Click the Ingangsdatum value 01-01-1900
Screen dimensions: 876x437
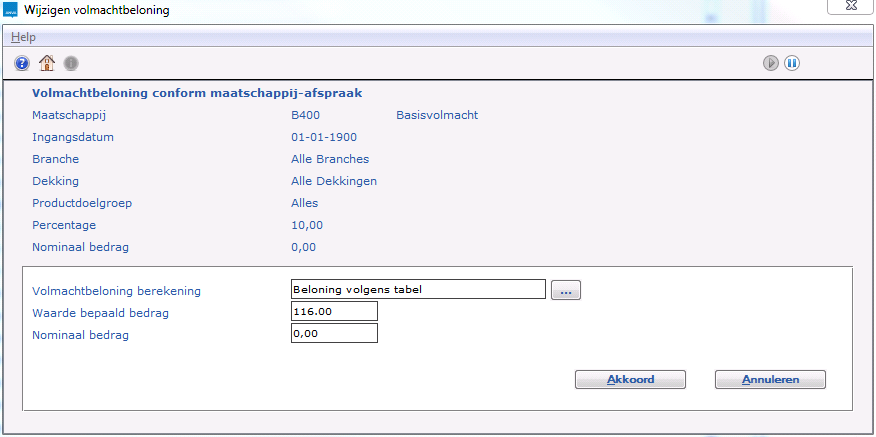pos(325,137)
